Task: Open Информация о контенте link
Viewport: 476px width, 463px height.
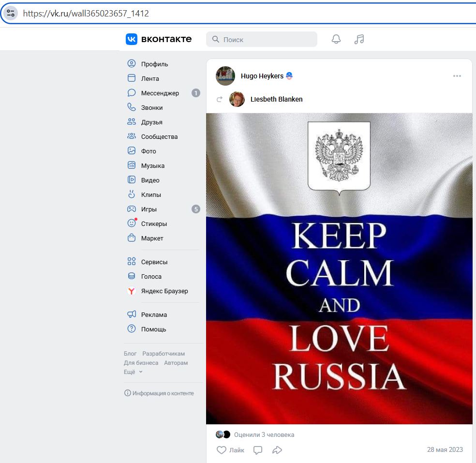Action: (159, 393)
